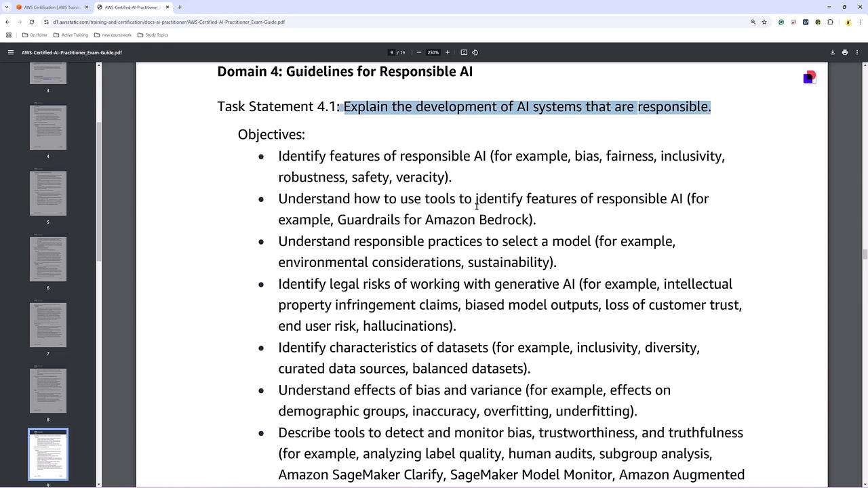This screenshot has height=488, width=868.
Task: Go back to the previous page in browser
Action: coord(7,22)
